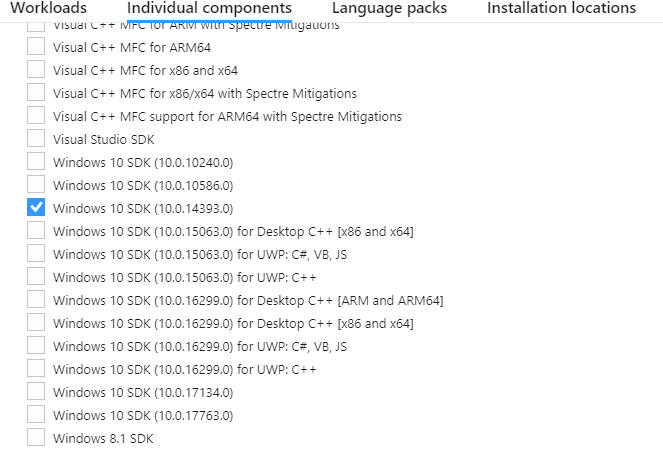663x450 pixels.
Task: Check SDK 10.0.16299.0 Desktop C++ [ARM and ARM64]
Action: pos(36,300)
